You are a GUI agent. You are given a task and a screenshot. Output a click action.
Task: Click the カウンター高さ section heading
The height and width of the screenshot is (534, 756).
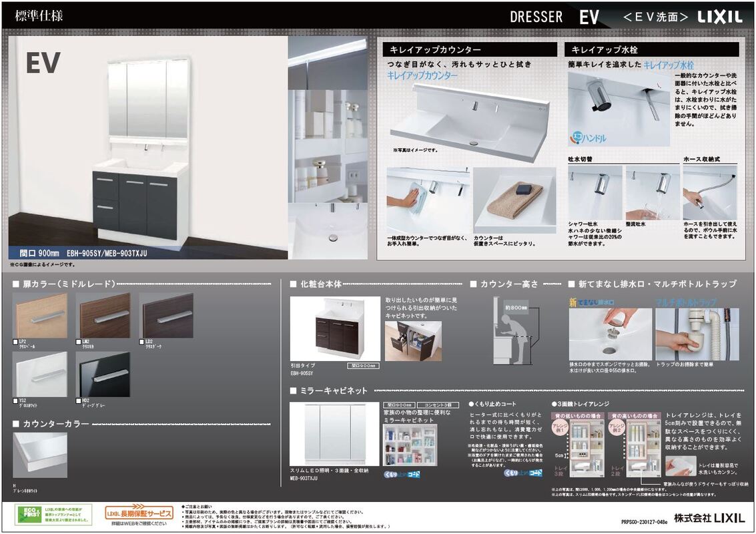509,284
